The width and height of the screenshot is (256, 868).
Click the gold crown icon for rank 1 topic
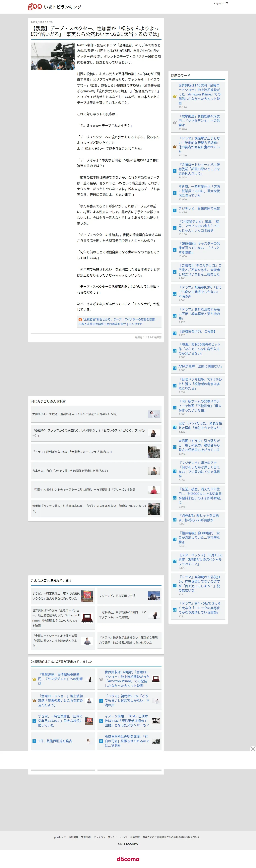175,96
